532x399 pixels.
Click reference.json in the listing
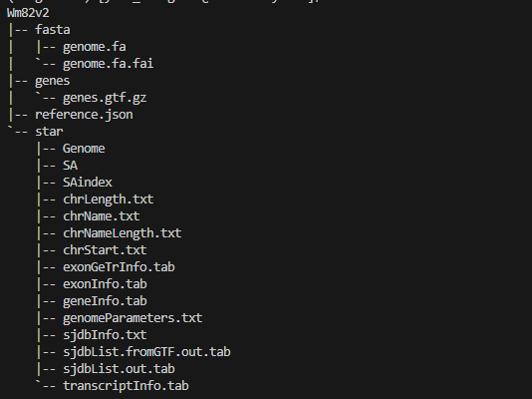click(x=84, y=115)
